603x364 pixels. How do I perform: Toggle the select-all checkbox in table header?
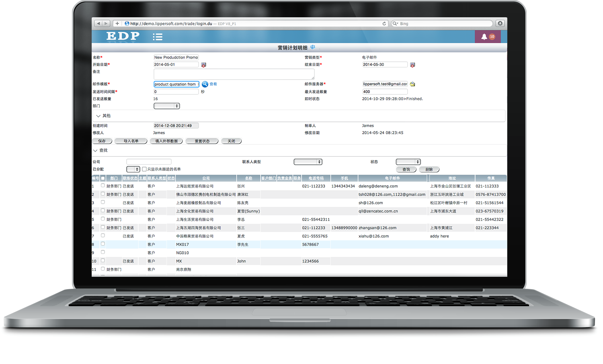(x=103, y=178)
